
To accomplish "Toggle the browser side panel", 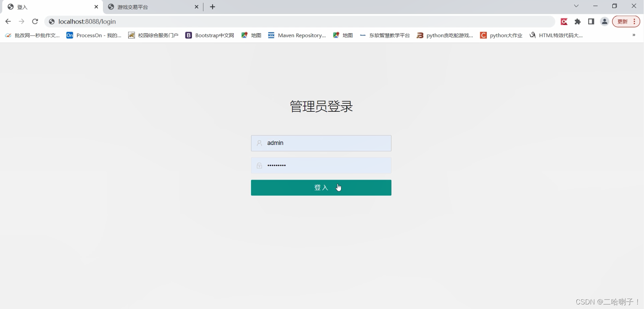I will [591, 22].
